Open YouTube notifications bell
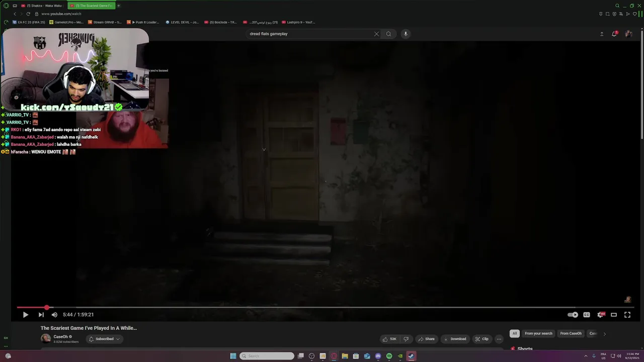Viewport: 644px width, 362px height. tap(615, 34)
